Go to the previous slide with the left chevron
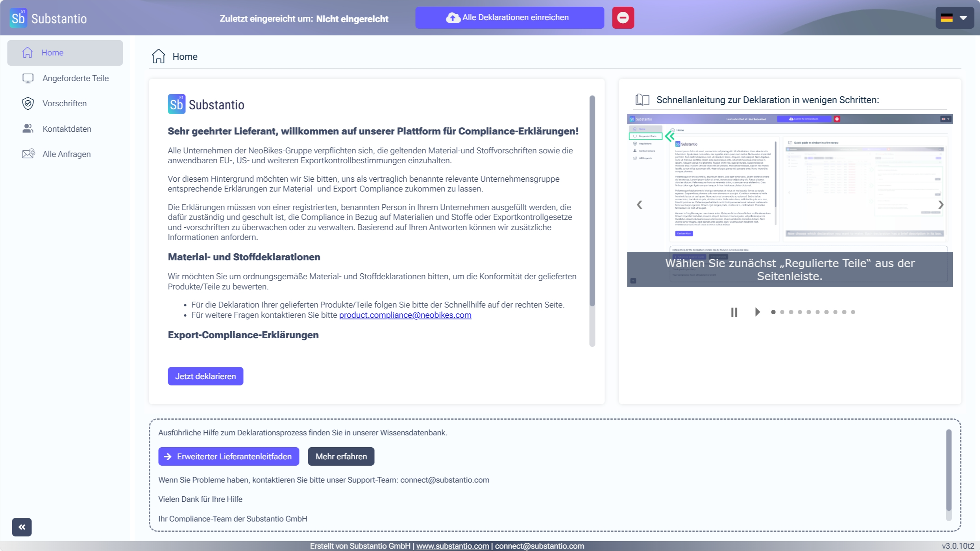 pos(640,205)
